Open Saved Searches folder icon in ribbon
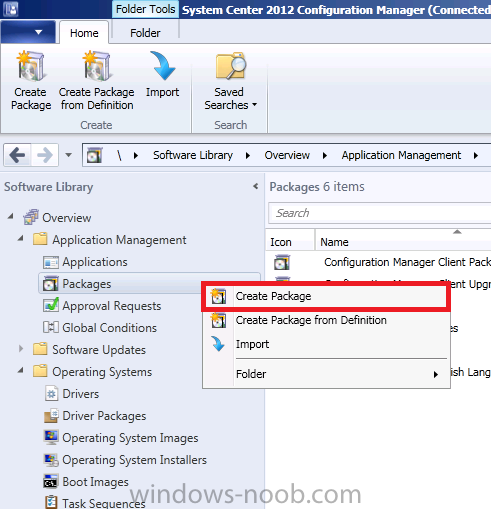 click(x=231, y=66)
